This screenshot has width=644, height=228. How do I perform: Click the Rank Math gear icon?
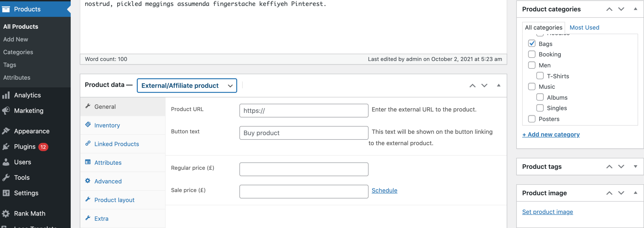click(6, 213)
